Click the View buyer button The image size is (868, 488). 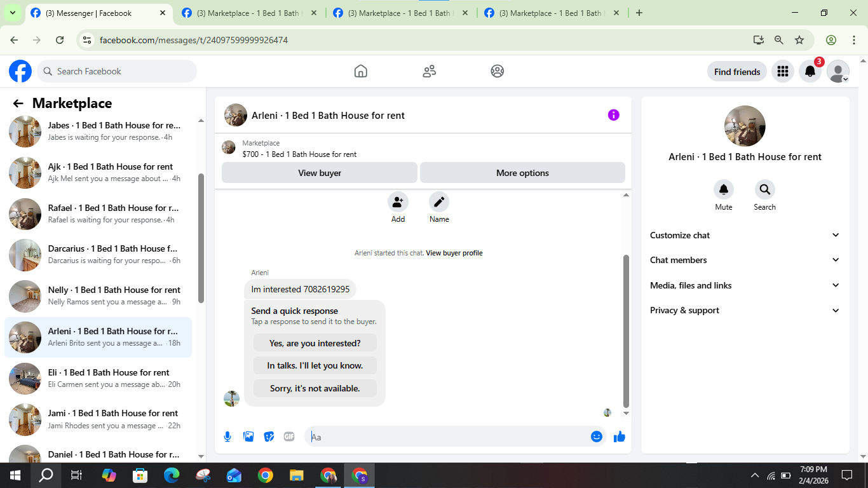pos(320,173)
